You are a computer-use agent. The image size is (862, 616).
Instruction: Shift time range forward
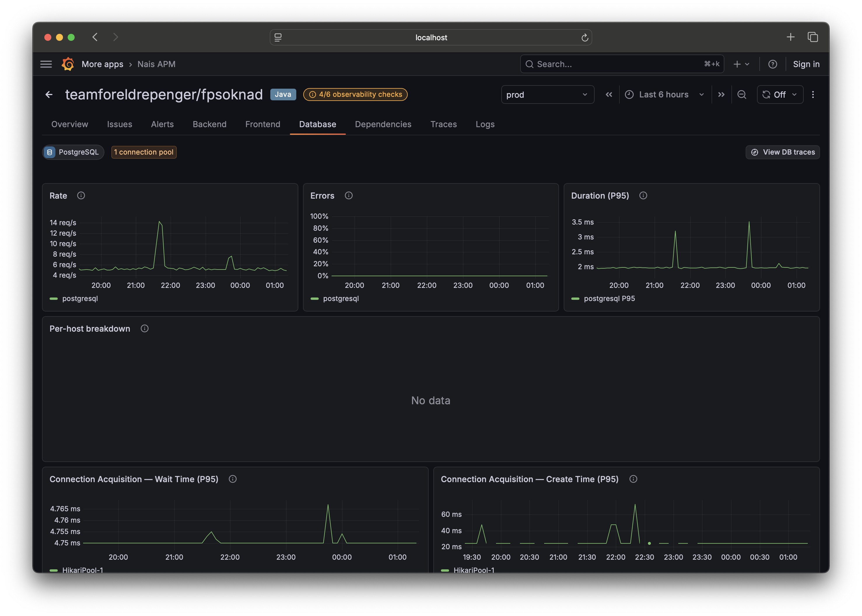pyautogui.click(x=721, y=94)
